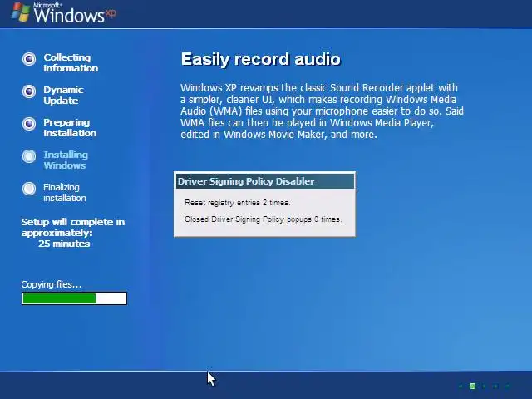
Task: Click the "Copying files..." status text
Action: [x=52, y=284]
